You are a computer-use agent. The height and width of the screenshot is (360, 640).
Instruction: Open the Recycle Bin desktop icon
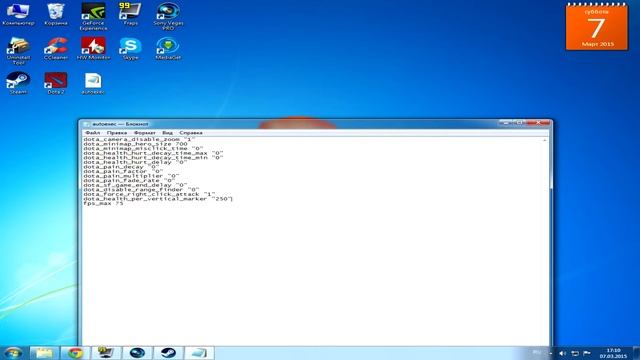(x=56, y=14)
